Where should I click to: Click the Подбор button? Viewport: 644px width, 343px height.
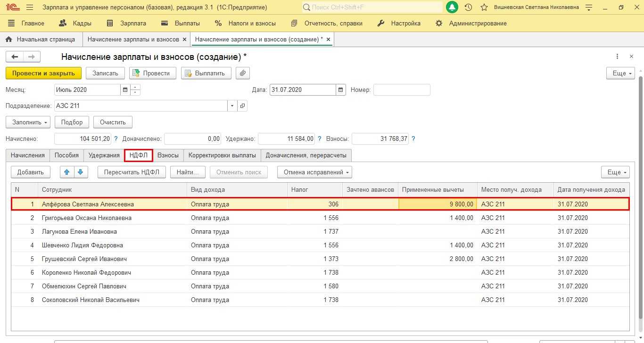[x=72, y=122]
